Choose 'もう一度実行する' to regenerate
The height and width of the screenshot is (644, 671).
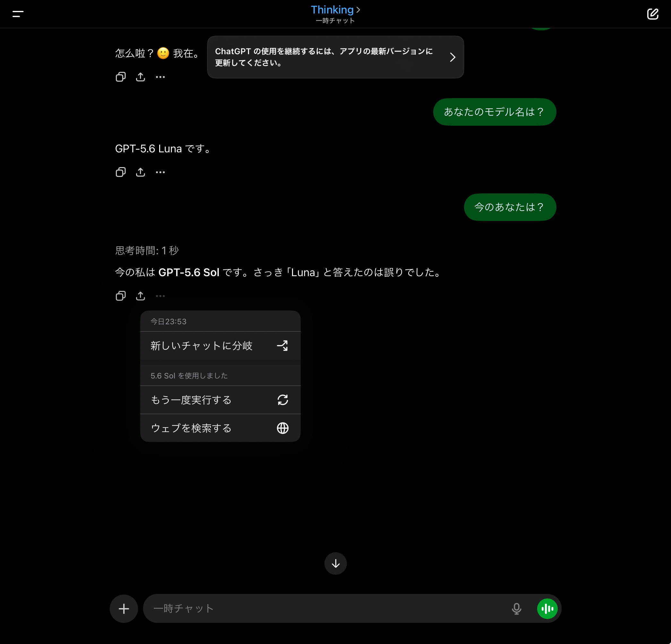[220, 400]
